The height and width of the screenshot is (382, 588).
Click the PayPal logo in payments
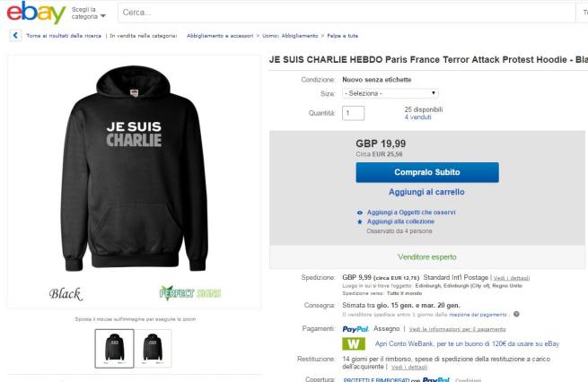point(357,329)
